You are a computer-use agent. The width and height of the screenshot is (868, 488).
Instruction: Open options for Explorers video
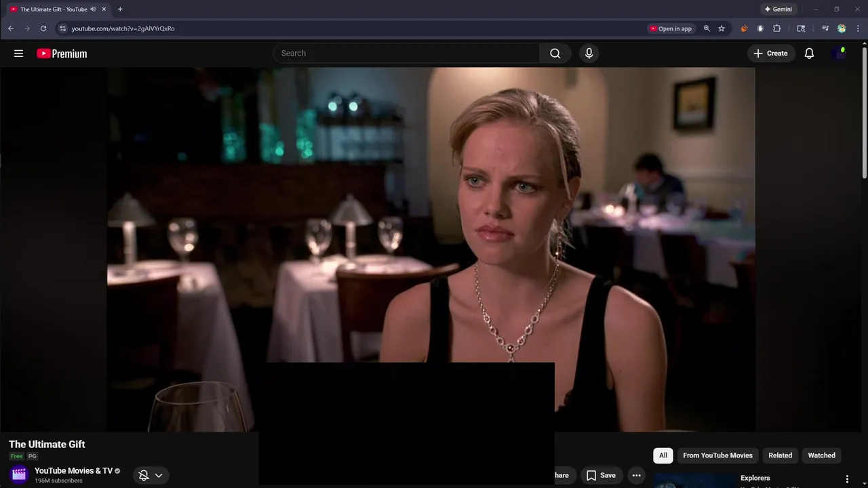pyautogui.click(x=846, y=479)
